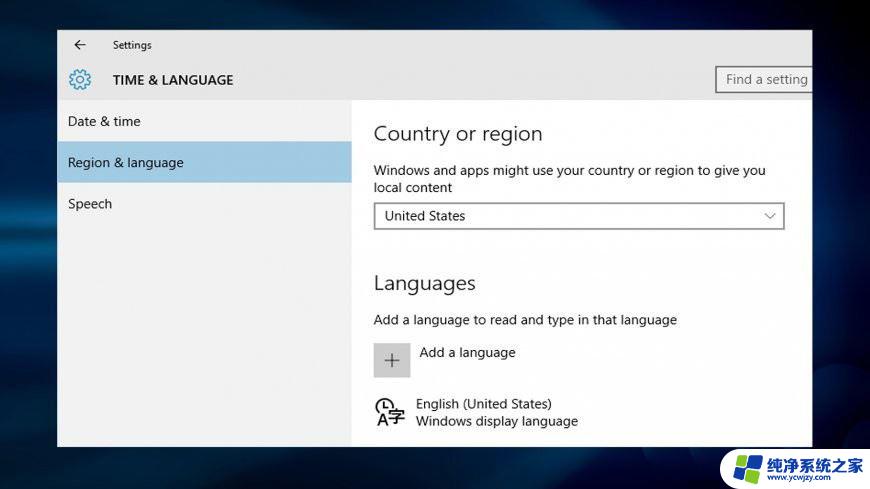Select English (United States) language entry
This screenshot has width=870, height=489.
pos(484,404)
